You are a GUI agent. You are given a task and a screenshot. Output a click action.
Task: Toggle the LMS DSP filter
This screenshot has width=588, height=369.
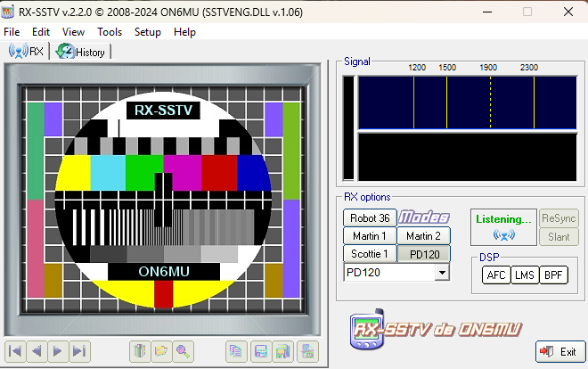(526, 275)
